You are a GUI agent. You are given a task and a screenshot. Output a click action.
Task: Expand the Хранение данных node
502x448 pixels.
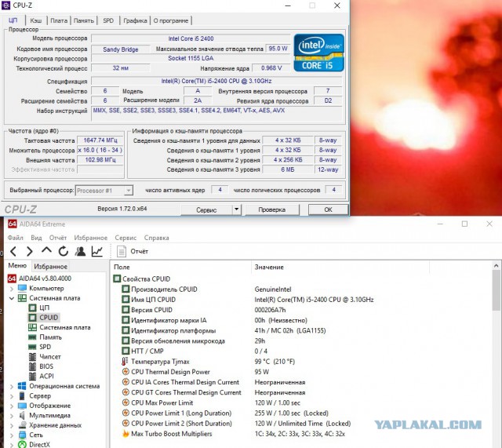(12, 425)
